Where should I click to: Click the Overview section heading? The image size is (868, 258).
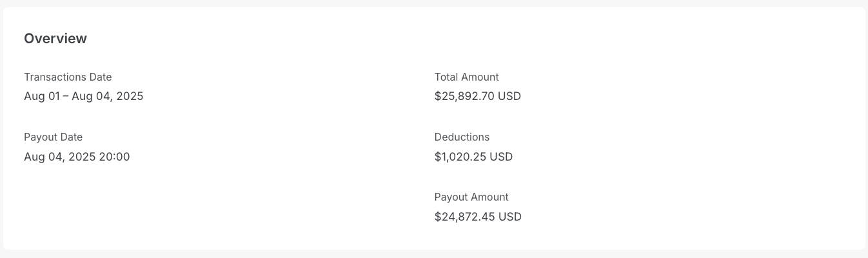point(55,39)
